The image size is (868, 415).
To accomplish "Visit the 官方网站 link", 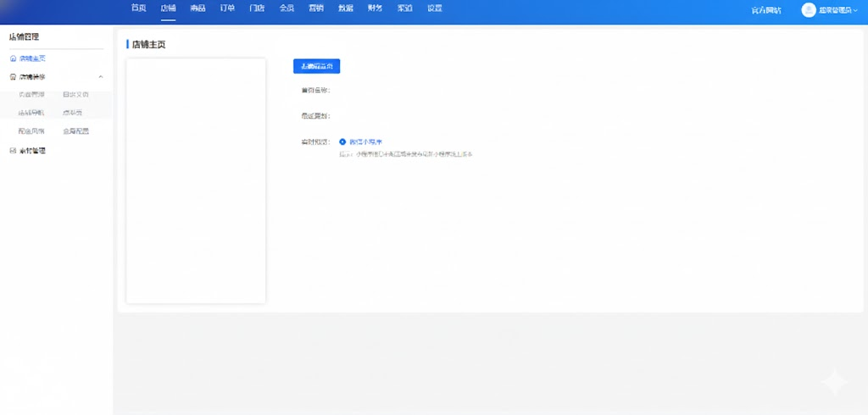I will [766, 10].
